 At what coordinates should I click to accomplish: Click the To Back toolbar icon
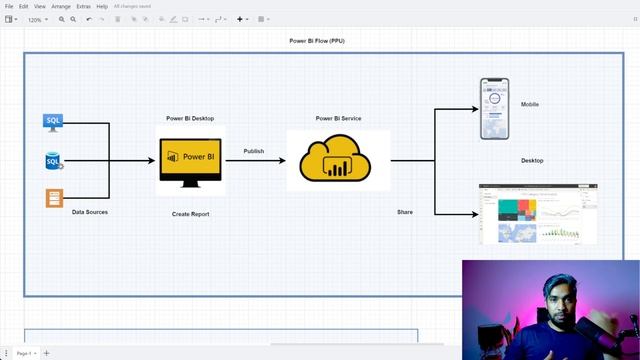[145, 19]
